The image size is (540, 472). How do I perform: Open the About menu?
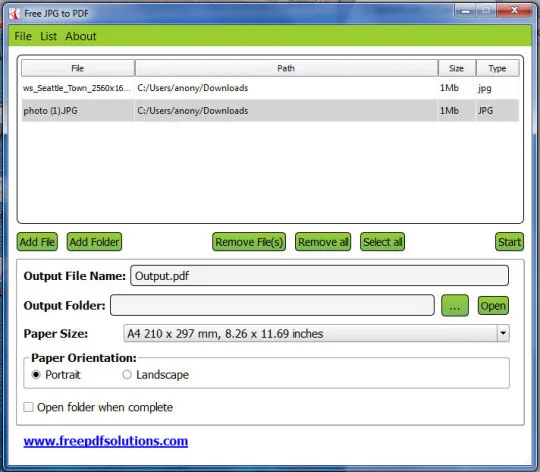click(x=81, y=36)
